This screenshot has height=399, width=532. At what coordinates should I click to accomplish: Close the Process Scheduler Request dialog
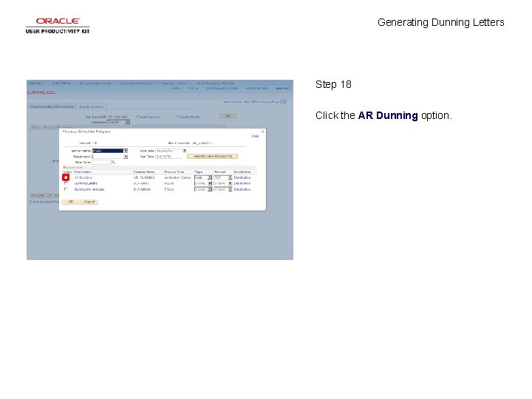click(262, 132)
